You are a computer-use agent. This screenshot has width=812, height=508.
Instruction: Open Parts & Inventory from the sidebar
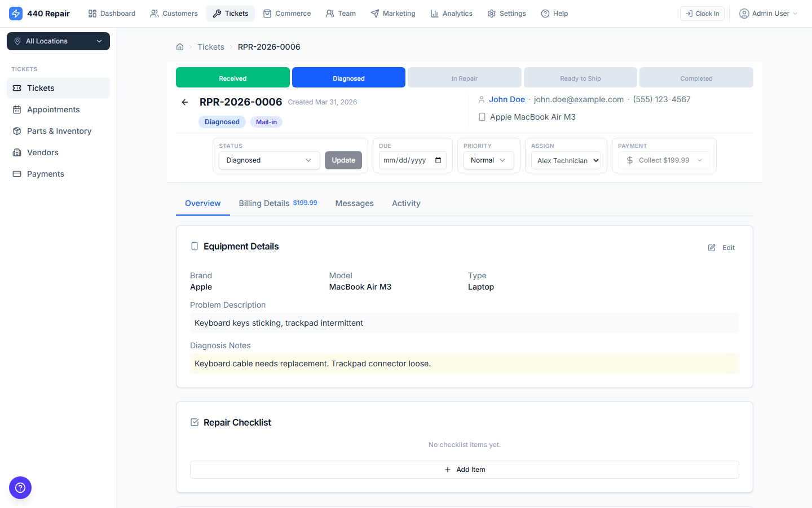click(58, 130)
